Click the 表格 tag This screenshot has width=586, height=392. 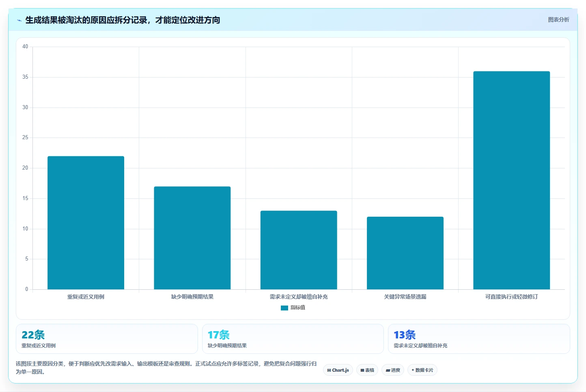[x=367, y=370]
